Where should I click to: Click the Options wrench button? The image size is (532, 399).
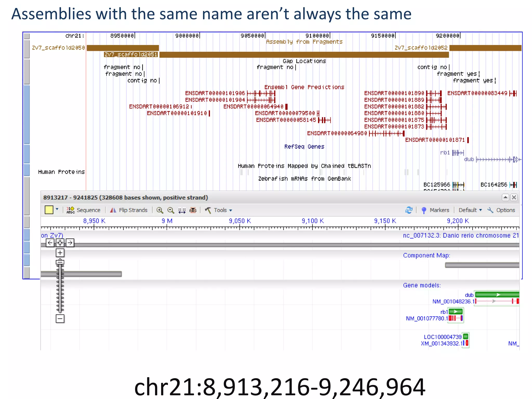coord(501,210)
